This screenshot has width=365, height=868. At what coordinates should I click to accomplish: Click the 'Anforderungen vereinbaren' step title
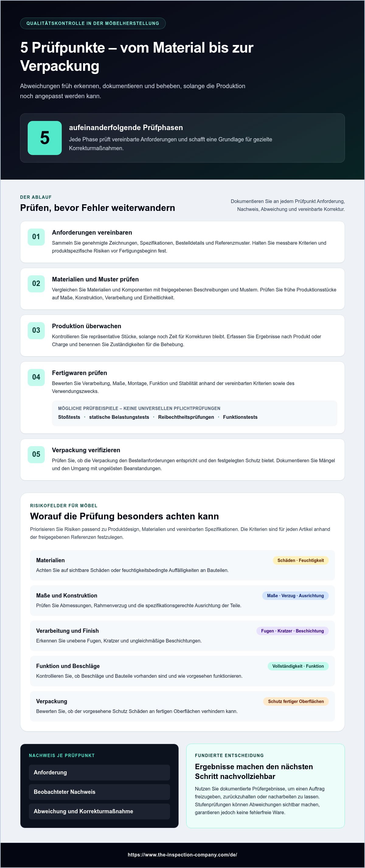click(x=92, y=232)
